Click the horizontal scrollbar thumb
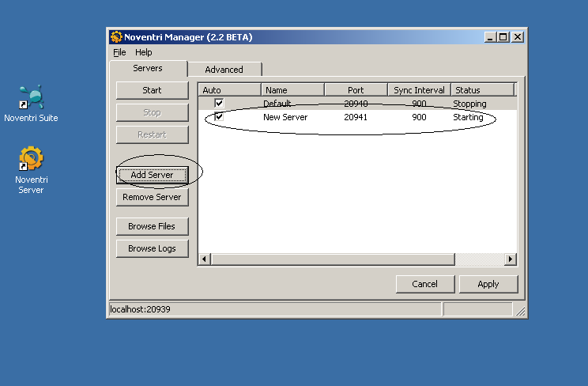The height and width of the screenshot is (386, 588). pyautogui.click(x=333, y=259)
